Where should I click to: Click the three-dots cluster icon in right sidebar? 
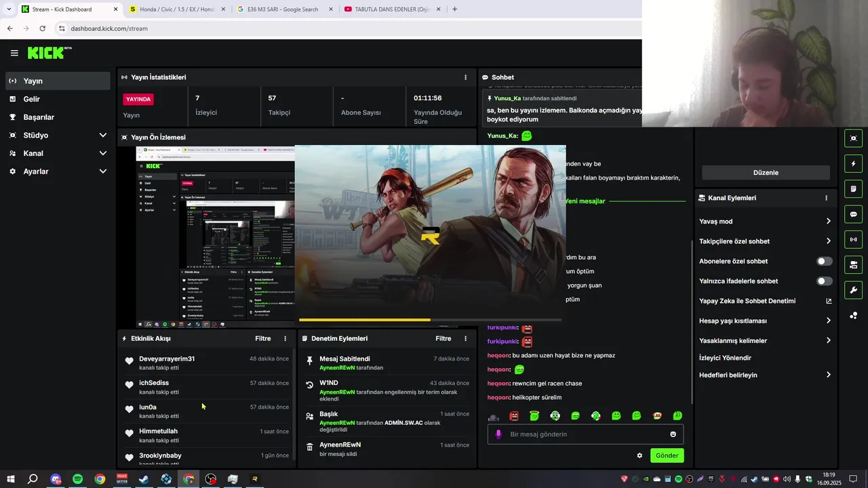(853, 315)
